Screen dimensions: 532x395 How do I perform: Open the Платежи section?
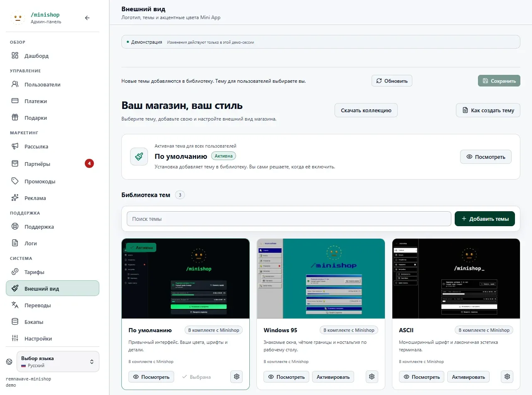(52, 101)
